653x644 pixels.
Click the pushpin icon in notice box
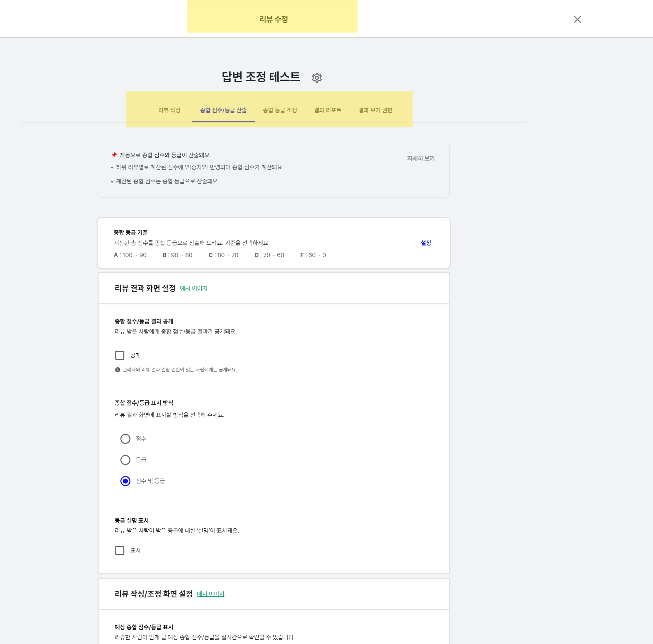[114, 155]
